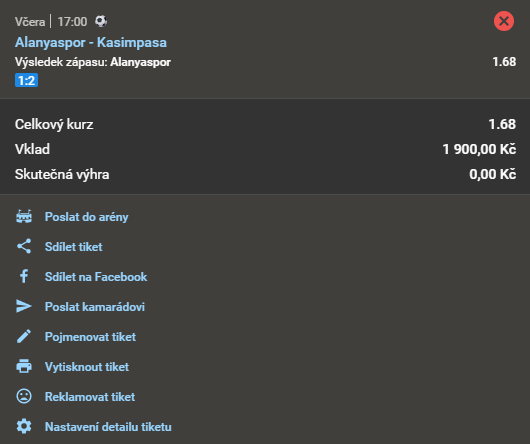The image size is (530, 444).
Task: Click the Facebook logo icon
Action: (24, 276)
